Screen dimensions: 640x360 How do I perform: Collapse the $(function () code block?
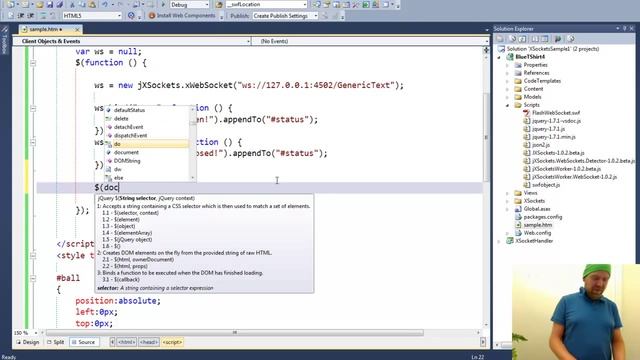pos(33,63)
